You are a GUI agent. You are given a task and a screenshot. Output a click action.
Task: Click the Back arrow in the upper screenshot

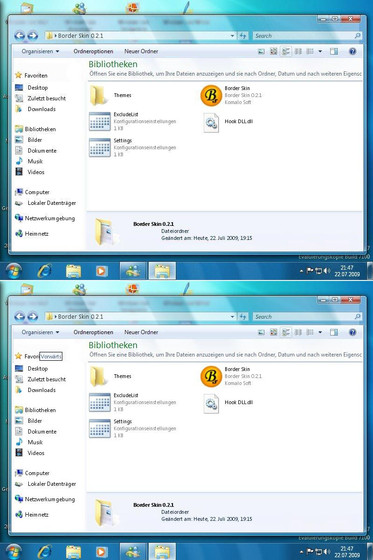click(x=20, y=36)
